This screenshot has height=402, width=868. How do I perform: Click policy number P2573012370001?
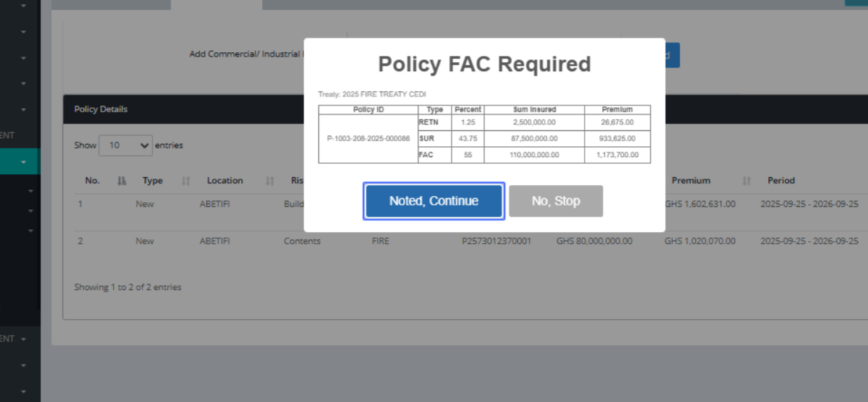pos(495,241)
